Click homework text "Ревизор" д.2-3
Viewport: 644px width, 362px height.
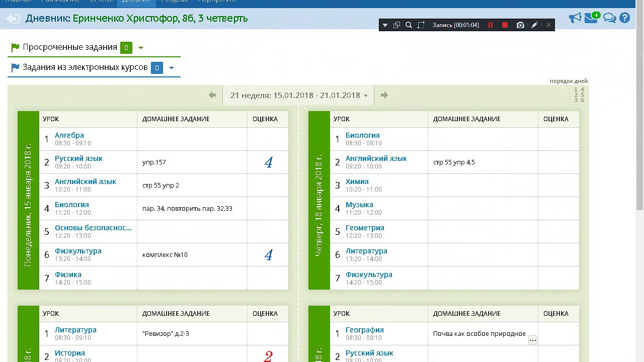(x=166, y=334)
